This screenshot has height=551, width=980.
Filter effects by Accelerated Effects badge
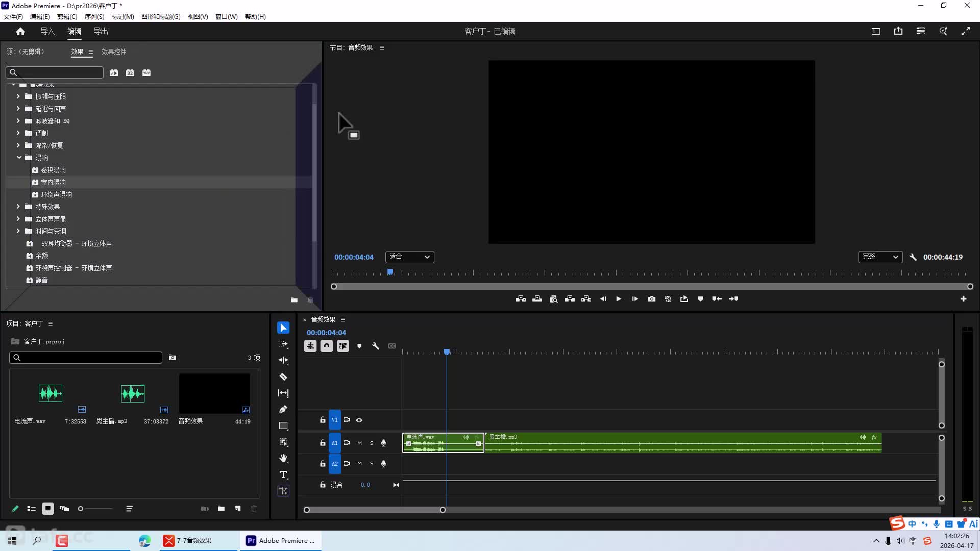coord(114,73)
